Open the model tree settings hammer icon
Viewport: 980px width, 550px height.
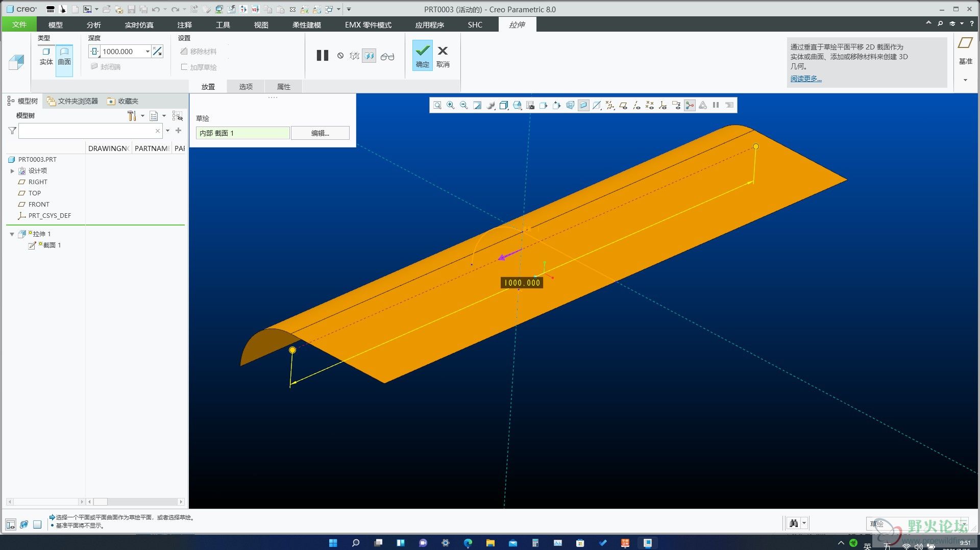pos(132,116)
